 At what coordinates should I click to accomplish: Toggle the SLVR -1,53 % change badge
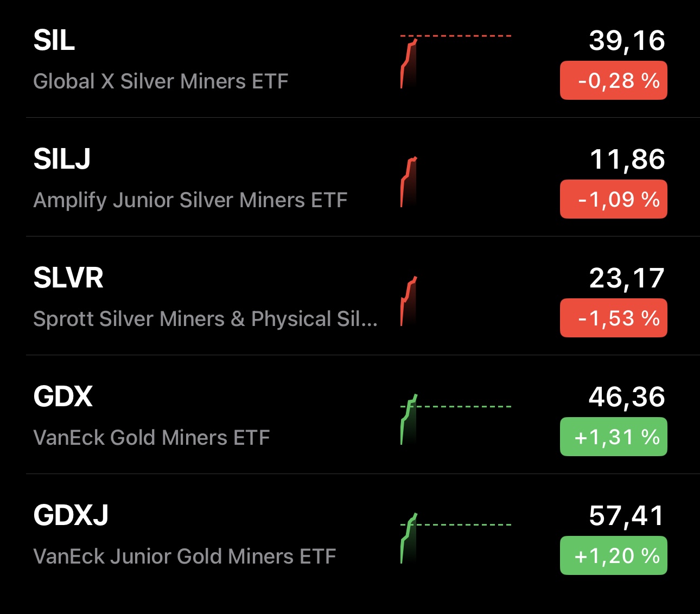[613, 318]
